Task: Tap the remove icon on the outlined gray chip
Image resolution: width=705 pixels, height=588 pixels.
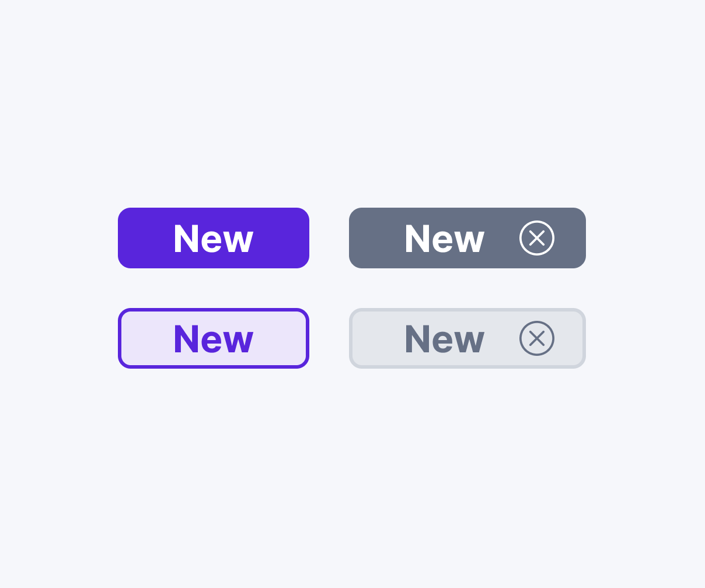Action: point(536,338)
